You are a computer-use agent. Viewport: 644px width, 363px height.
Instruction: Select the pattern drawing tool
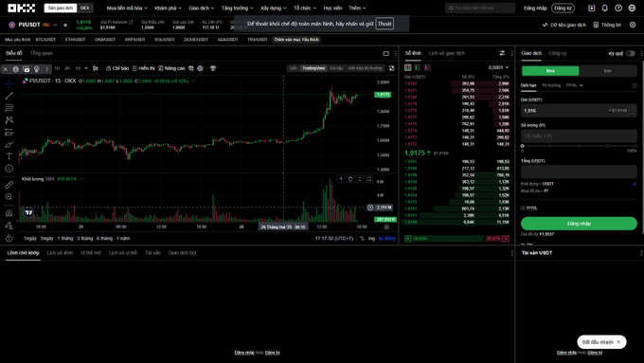pos(9,120)
